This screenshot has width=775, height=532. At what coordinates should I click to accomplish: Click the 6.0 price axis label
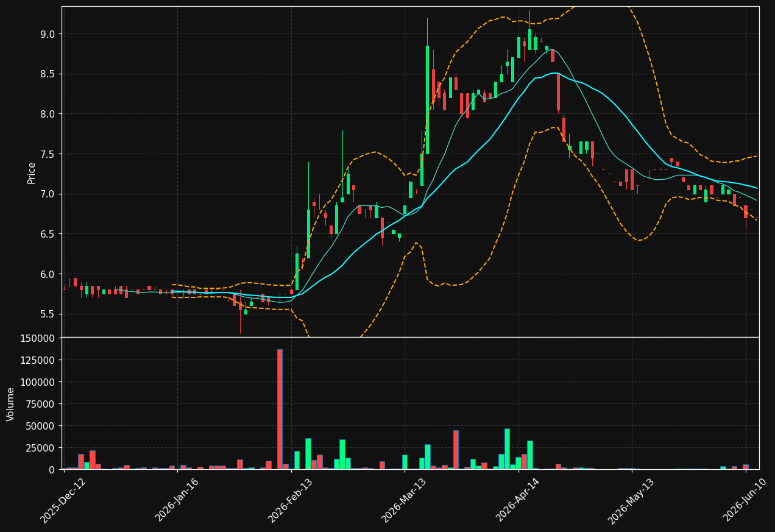coord(47,274)
